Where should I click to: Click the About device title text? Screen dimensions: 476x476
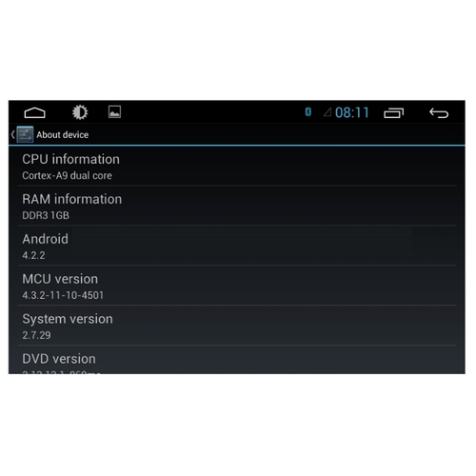63,135
